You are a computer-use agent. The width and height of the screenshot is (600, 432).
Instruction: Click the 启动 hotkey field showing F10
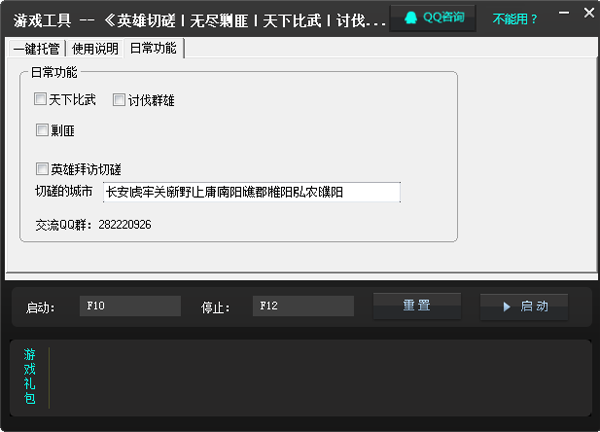point(130,306)
